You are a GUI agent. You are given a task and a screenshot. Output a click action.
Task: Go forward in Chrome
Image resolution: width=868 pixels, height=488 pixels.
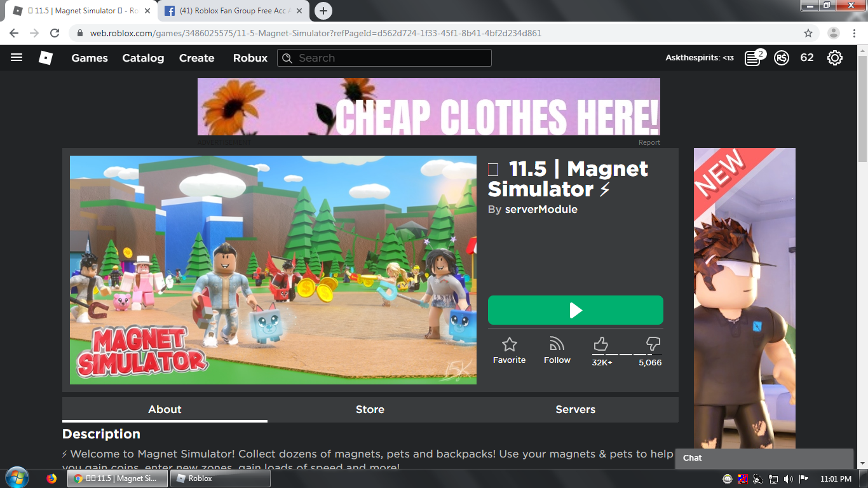(34, 33)
